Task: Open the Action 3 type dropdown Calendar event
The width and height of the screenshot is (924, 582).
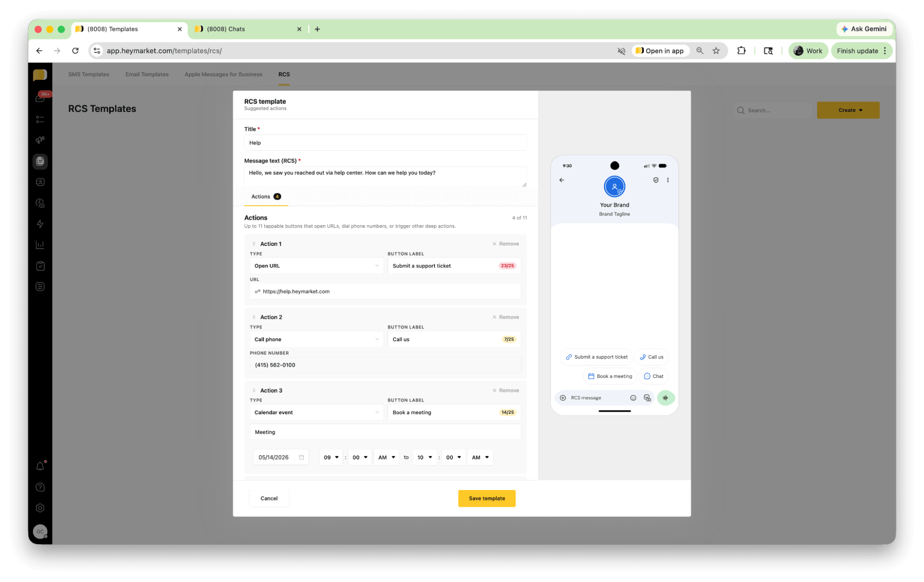Action: tap(316, 412)
